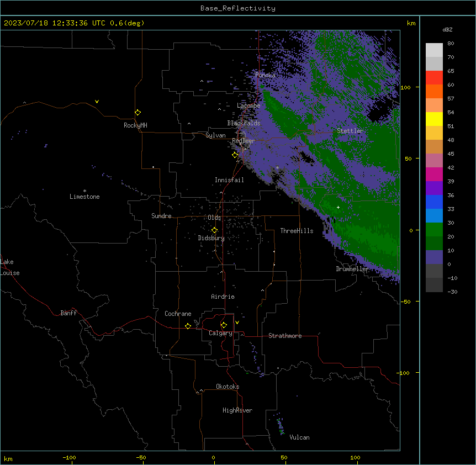Click the yellow diamond marker below Cochrane

(x=188, y=326)
